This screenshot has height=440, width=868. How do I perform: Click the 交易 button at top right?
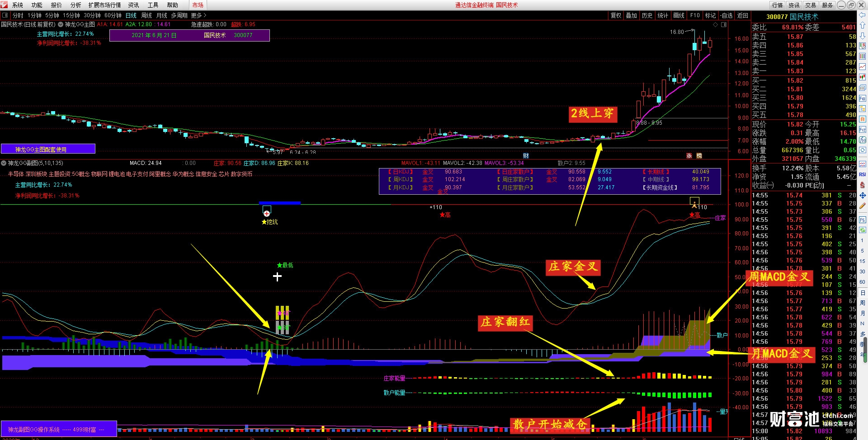tap(811, 5)
